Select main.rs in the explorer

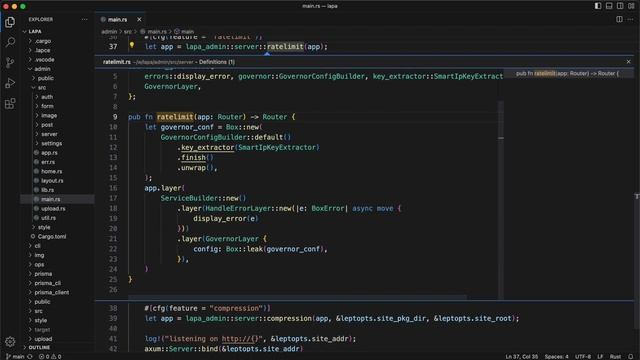click(x=57, y=199)
